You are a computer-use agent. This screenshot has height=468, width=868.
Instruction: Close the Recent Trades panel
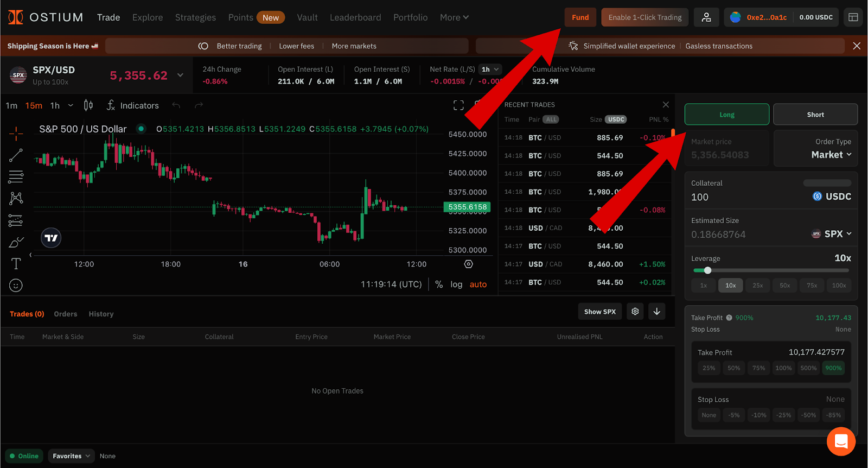coord(666,105)
